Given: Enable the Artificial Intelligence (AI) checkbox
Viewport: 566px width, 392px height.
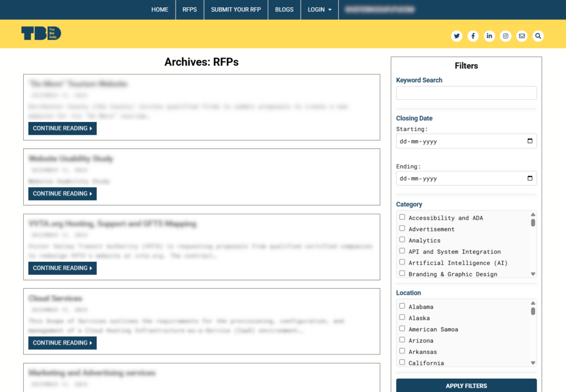Looking at the screenshot, I should tap(402, 262).
